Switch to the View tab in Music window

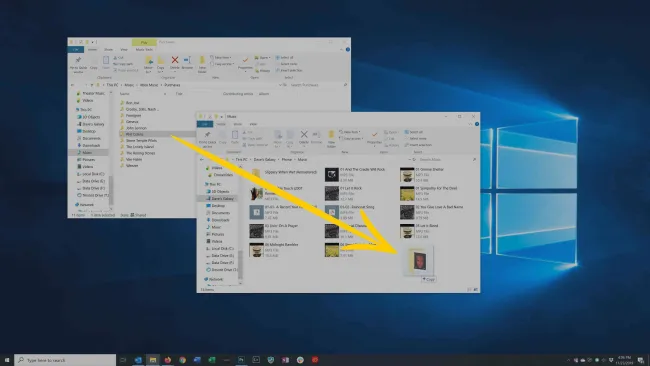[253, 124]
